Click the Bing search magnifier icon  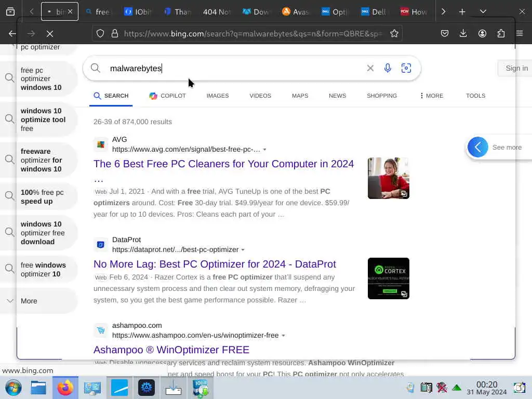[x=96, y=68]
